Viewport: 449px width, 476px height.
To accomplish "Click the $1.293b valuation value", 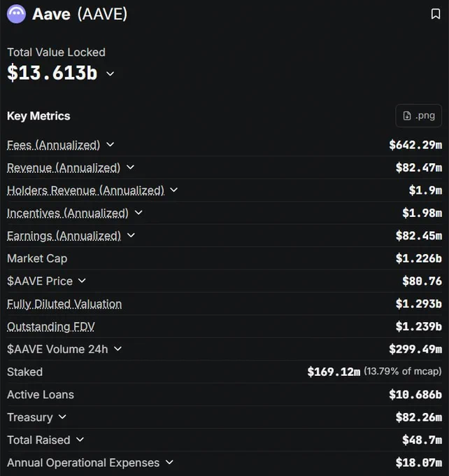I will [x=419, y=304].
